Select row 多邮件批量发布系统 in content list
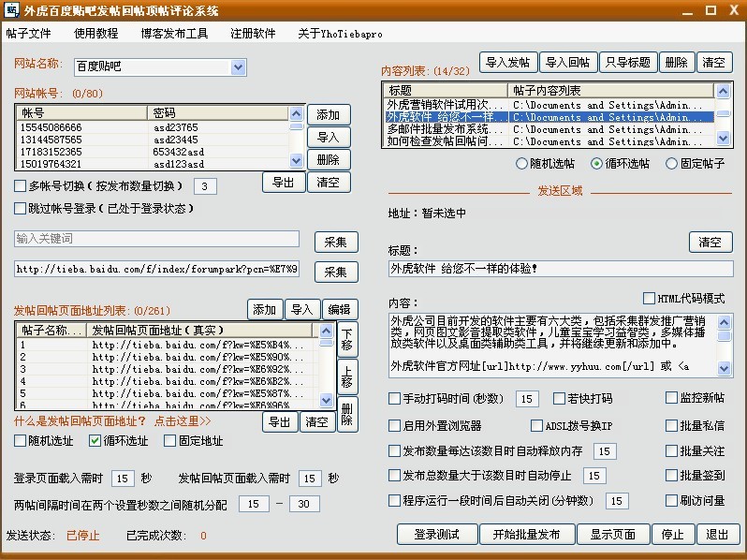Screen dimensions: 747x560 (549, 129)
